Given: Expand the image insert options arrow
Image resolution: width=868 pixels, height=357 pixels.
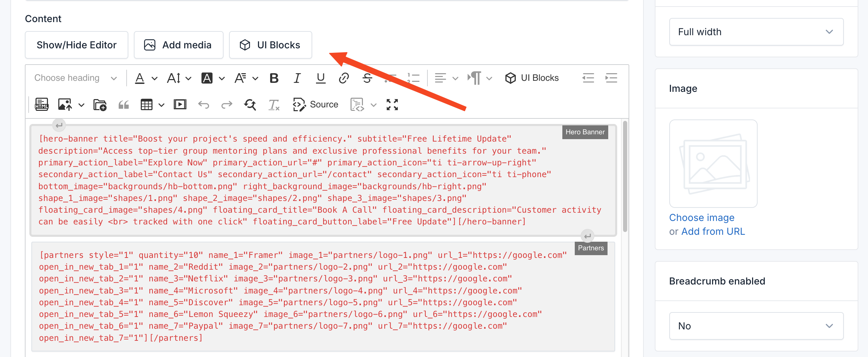Looking at the screenshot, I should click(81, 105).
